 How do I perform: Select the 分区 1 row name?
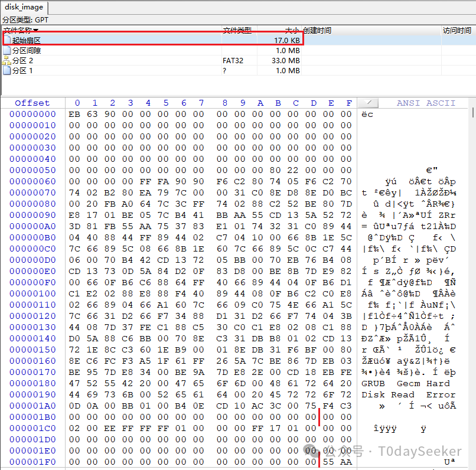coord(22,70)
